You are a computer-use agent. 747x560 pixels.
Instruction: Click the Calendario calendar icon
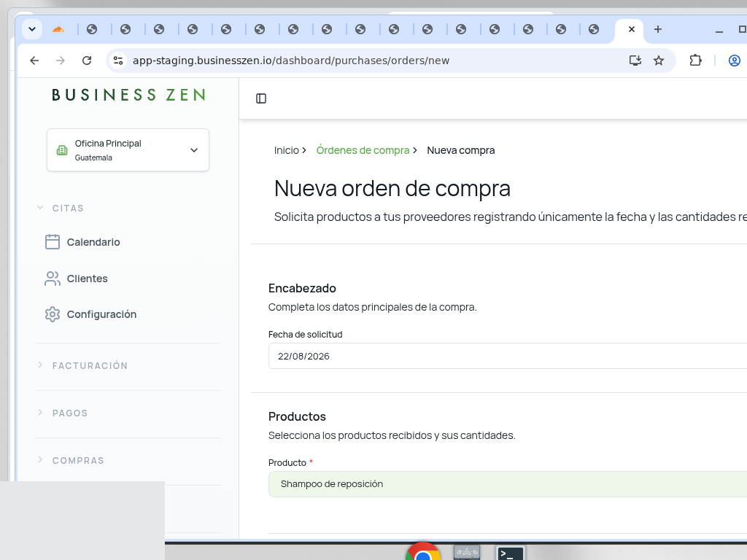53,242
